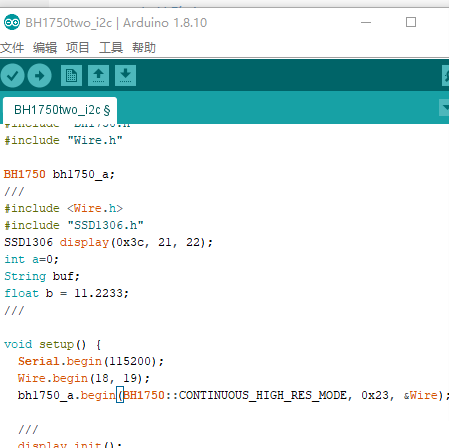Screen dimensions: 449x448
Task: Open the 项目 menu
Action: 78,48
